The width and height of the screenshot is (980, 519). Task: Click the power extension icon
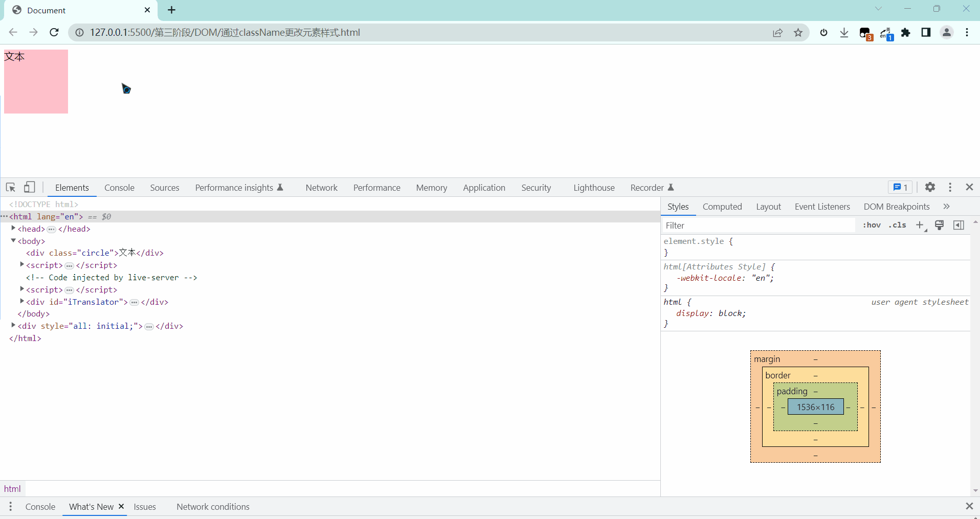[823, 33]
